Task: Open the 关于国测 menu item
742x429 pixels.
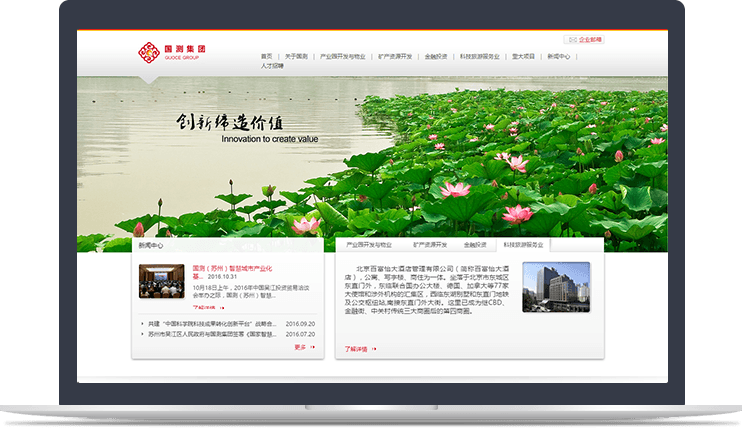Action: coord(296,56)
